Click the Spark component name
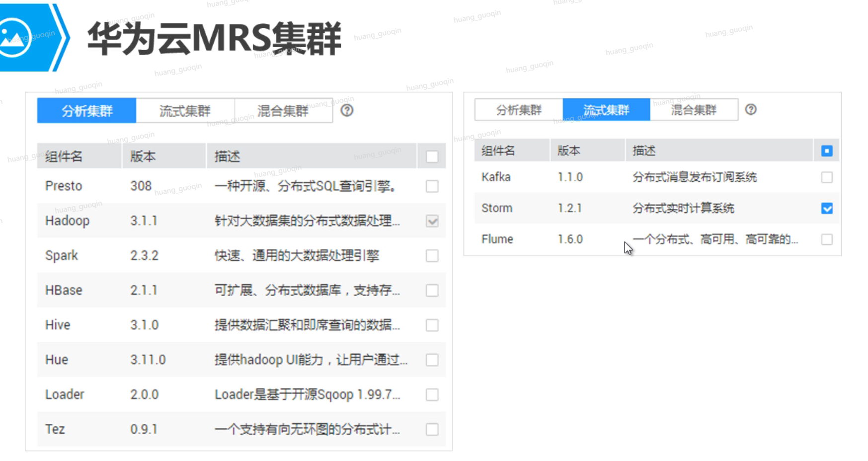Viewport: 868px width, 461px height. pos(62,255)
